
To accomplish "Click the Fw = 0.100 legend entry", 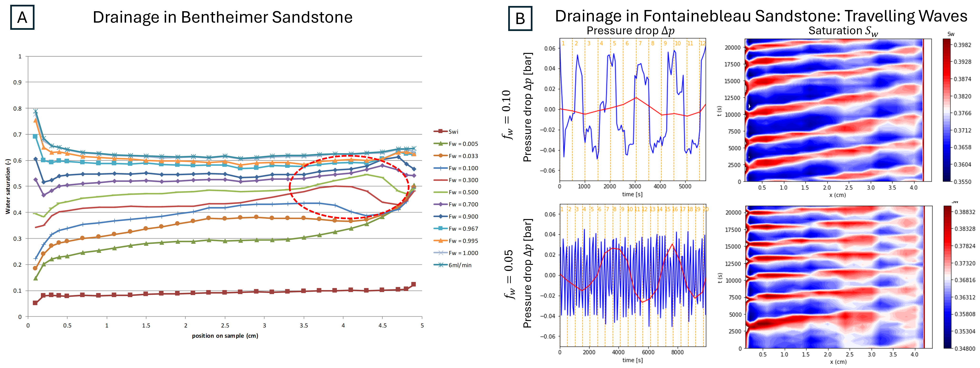I will coord(463,168).
